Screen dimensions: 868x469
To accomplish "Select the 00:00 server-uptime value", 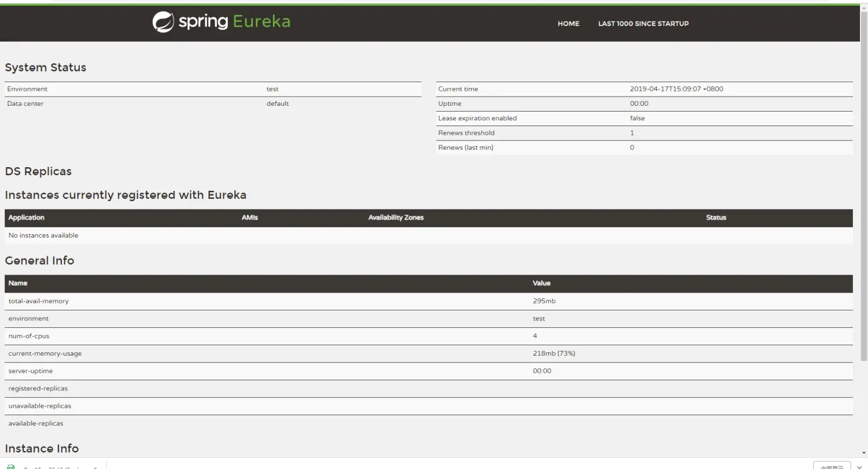I will (542, 371).
